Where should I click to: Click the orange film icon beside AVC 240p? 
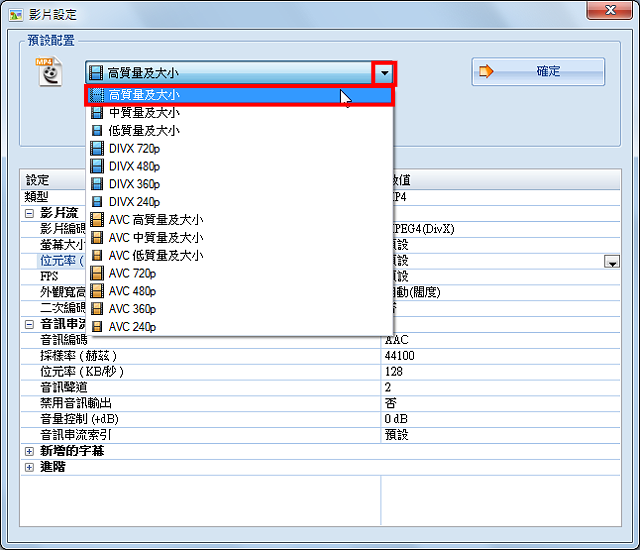click(x=97, y=327)
